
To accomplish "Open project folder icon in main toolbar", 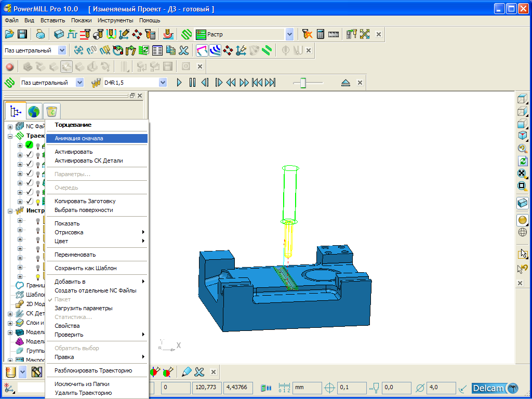I will point(9,34).
